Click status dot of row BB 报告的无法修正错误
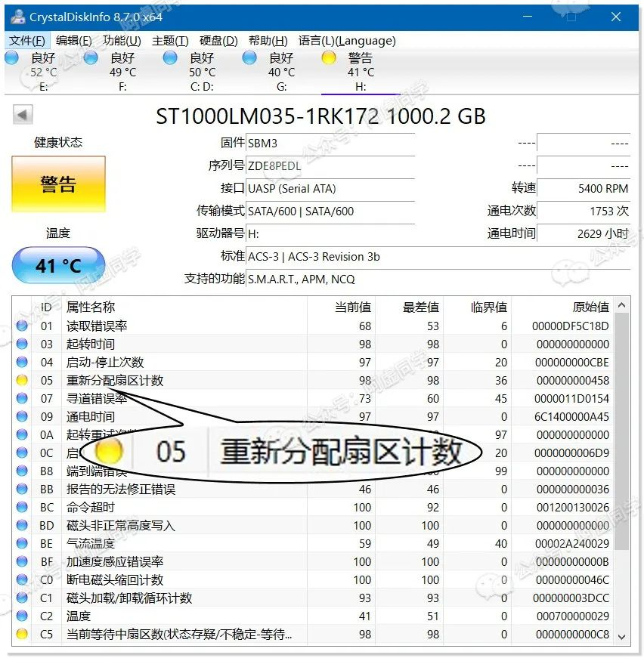Image resolution: width=644 pixels, height=658 pixels. (22, 489)
